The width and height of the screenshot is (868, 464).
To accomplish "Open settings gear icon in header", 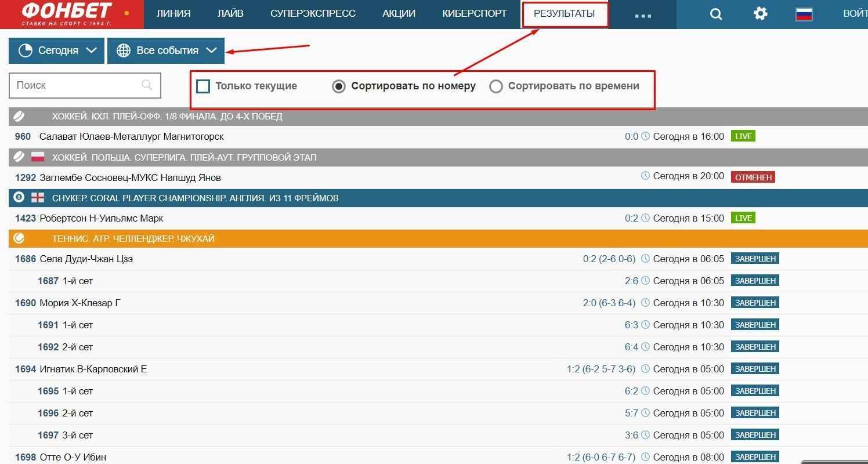I will point(760,13).
